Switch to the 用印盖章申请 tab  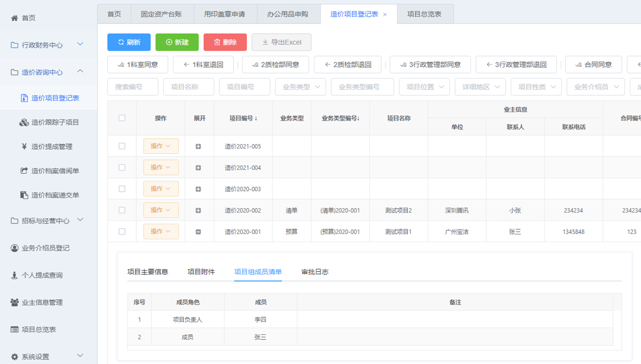[x=225, y=14]
